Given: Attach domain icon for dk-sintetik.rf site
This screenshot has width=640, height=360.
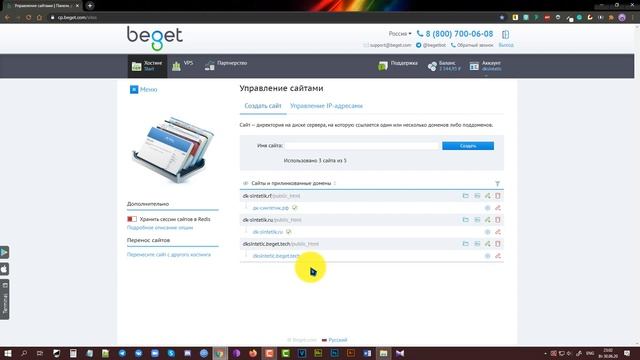Looking at the screenshot, I should [x=487, y=196].
